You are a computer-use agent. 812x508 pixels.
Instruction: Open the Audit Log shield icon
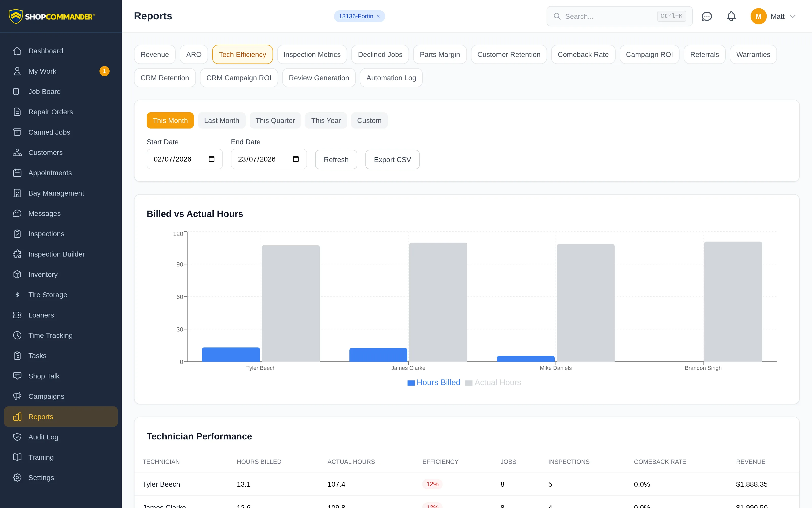point(17,437)
